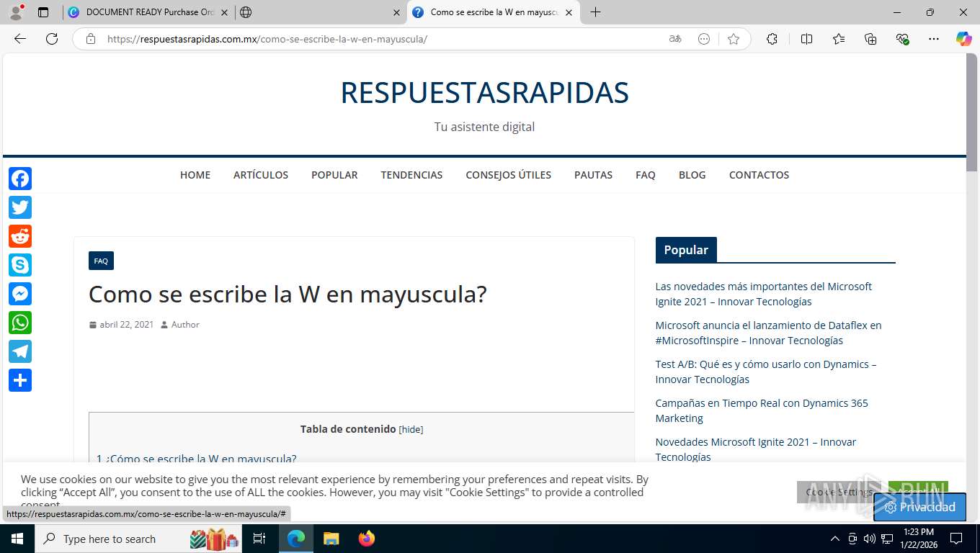980x553 pixels.
Task: Open Campañas en Tiempo Real article
Action: (x=762, y=410)
